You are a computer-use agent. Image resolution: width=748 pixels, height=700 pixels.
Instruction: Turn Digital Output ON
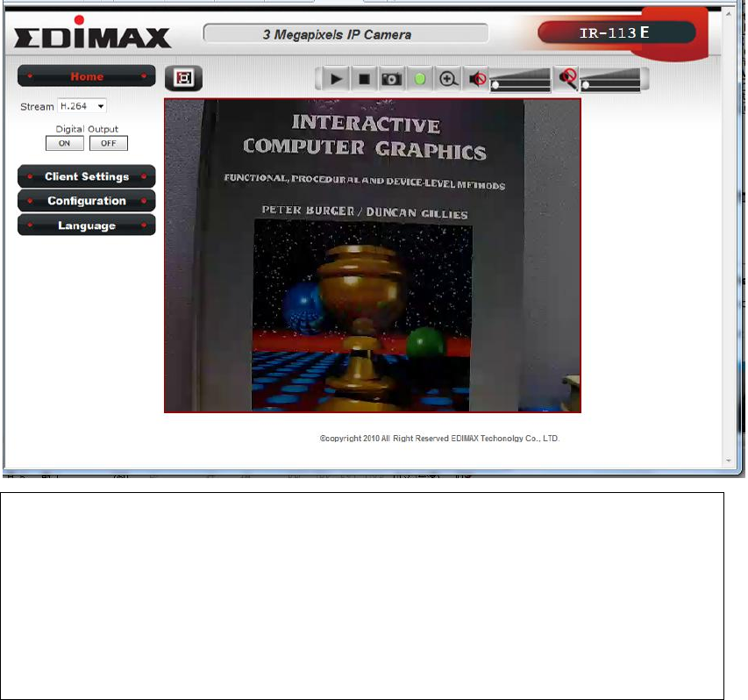pyautogui.click(x=64, y=143)
